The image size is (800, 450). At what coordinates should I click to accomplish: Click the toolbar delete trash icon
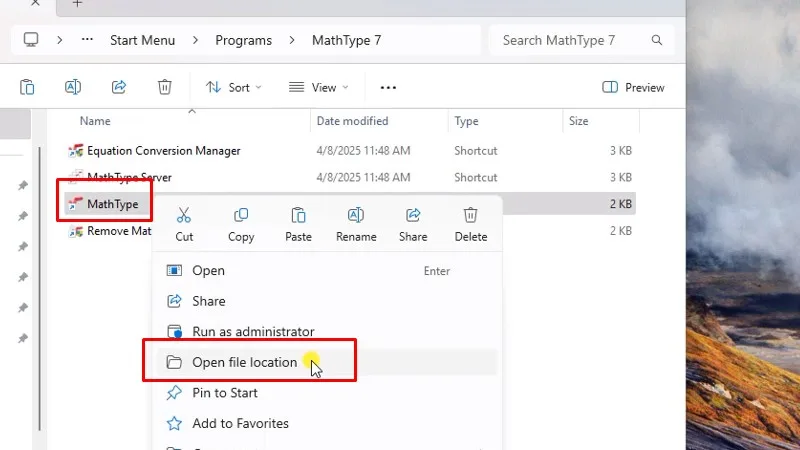click(x=164, y=87)
